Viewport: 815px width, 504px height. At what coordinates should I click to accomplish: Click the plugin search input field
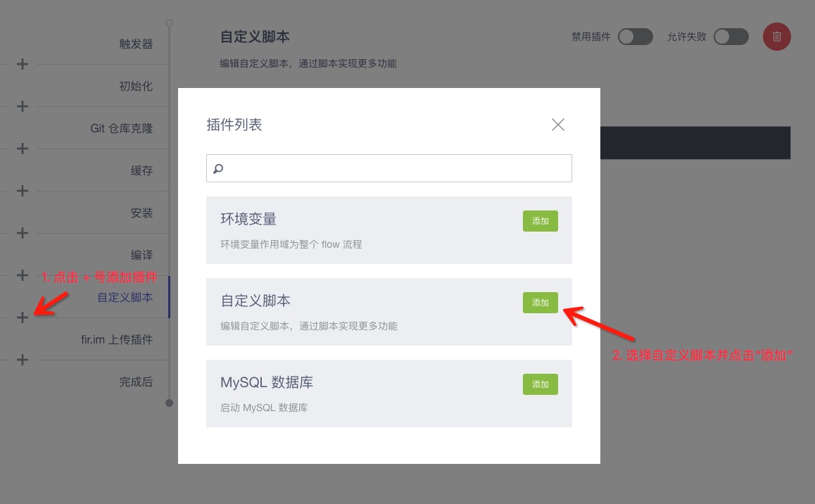coord(394,169)
